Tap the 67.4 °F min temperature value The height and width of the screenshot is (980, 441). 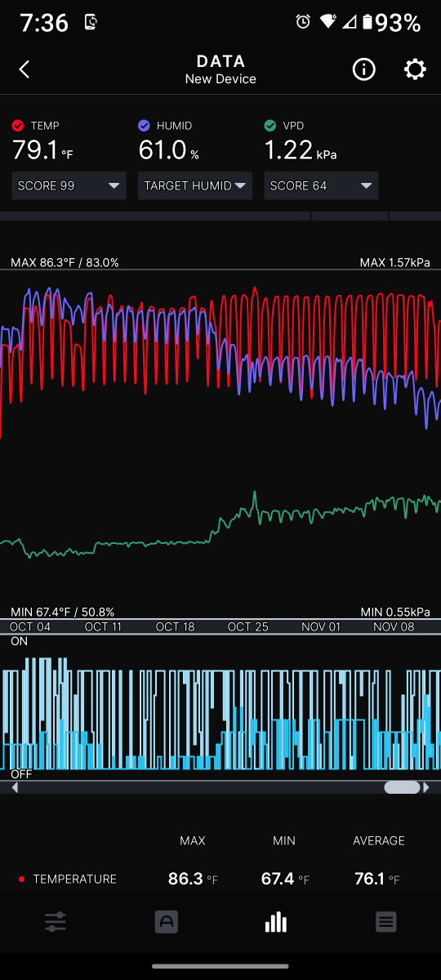[285, 879]
